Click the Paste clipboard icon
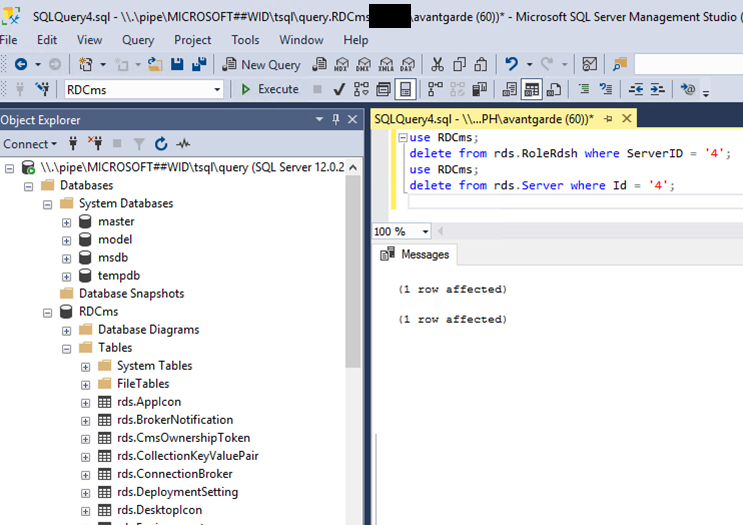Image resolution: width=743 pixels, height=525 pixels. (x=481, y=64)
